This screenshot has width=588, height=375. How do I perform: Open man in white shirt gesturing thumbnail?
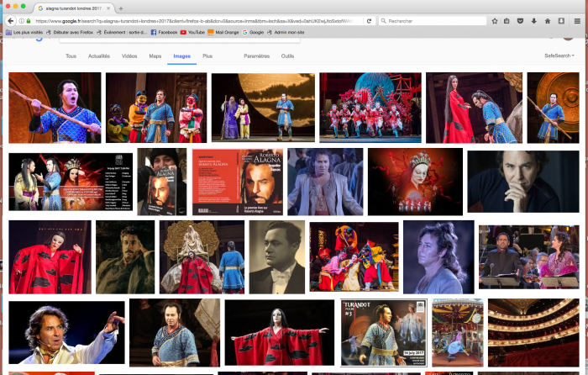(66, 333)
